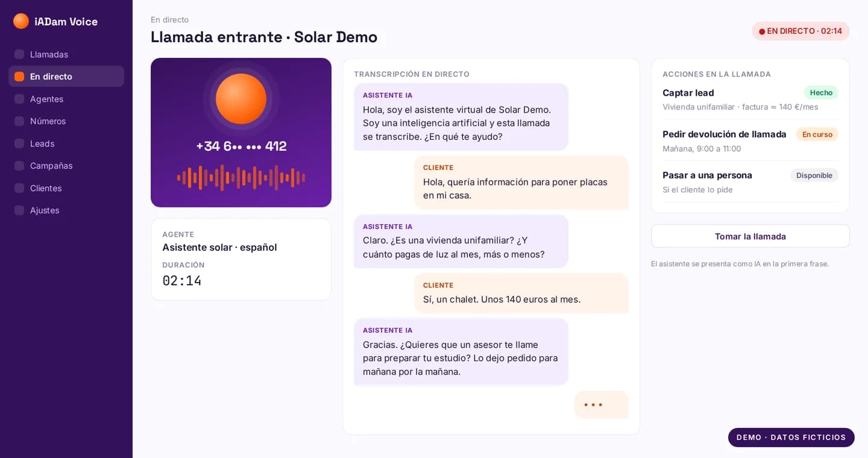
Task: Click the Asistente solar · español agent name
Action: [219, 247]
